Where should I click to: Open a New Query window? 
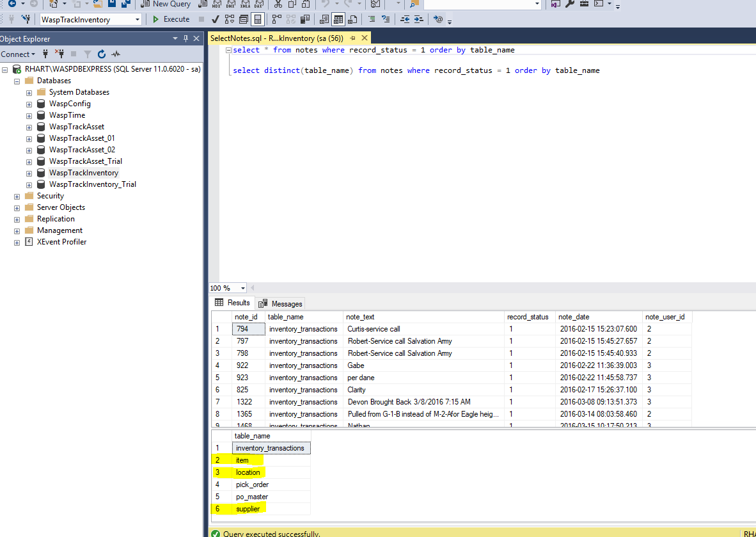(x=165, y=4)
